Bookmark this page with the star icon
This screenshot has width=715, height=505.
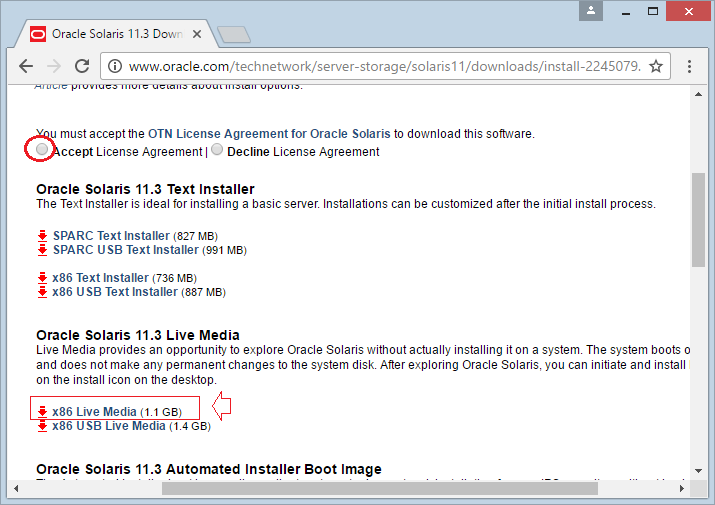click(x=656, y=67)
